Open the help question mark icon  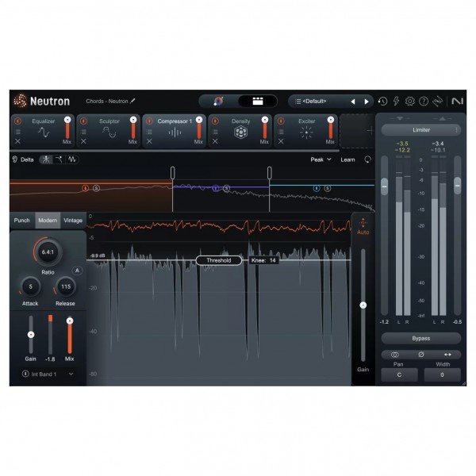pyautogui.click(x=424, y=101)
